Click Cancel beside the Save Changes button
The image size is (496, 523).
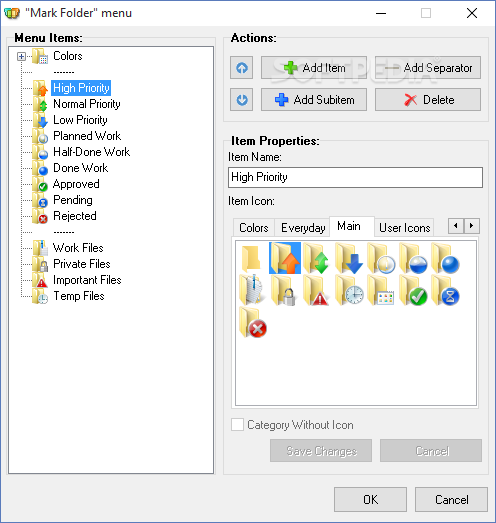pos(431,451)
